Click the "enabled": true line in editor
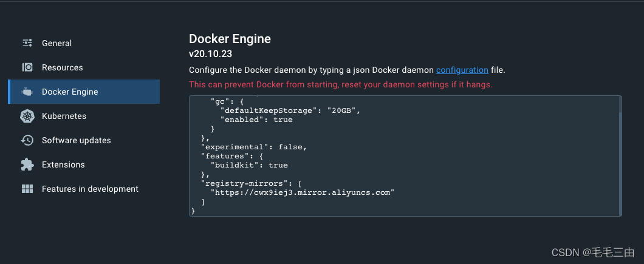 (256, 120)
